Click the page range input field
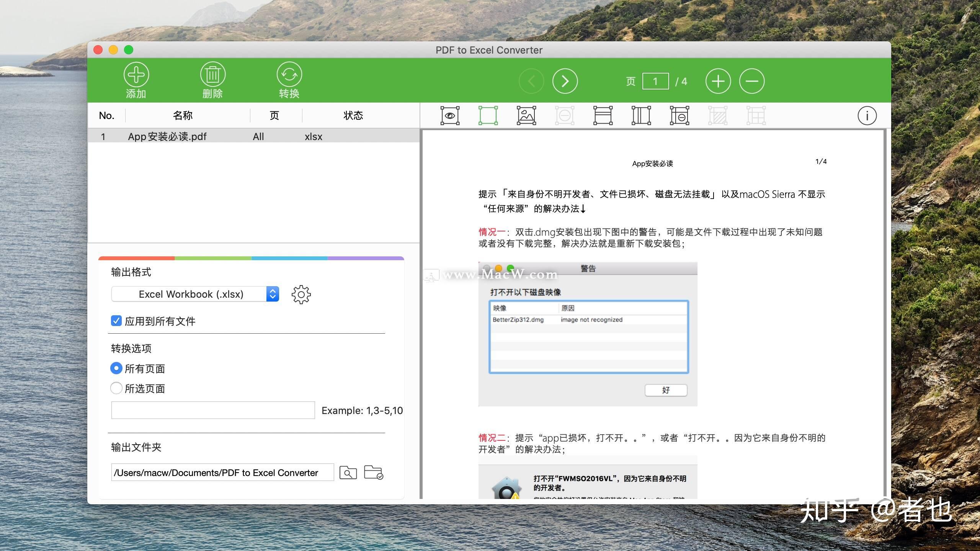Image resolution: width=980 pixels, height=551 pixels. coord(213,410)
